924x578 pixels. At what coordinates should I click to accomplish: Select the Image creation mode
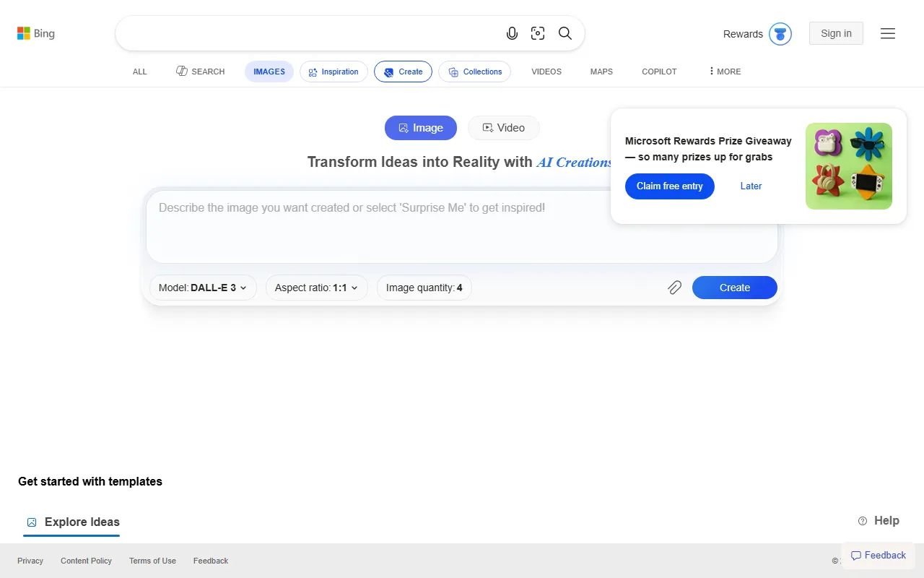(421, 128)
